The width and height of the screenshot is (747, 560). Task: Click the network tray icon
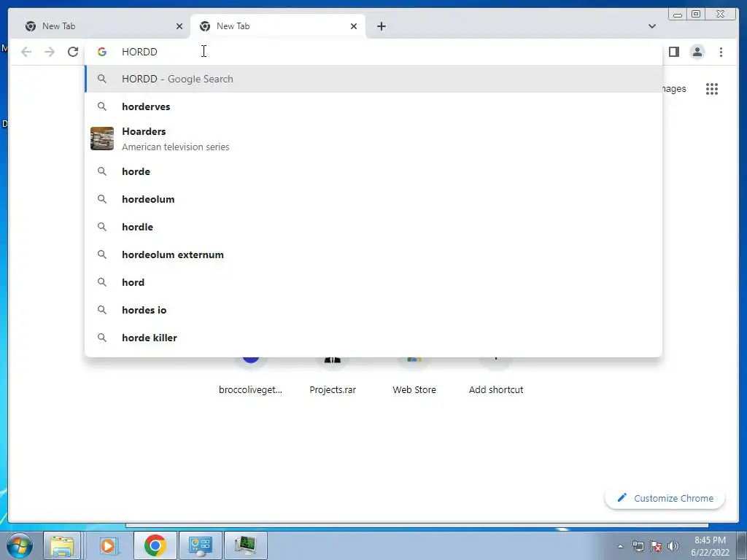638,546
